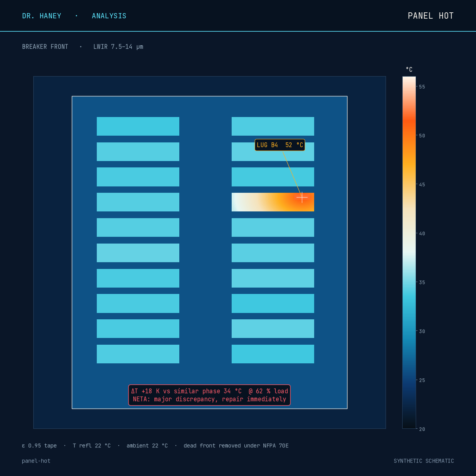Click the PANEL HOT title
Screen dimensions: 476x476
click(431, 16)
